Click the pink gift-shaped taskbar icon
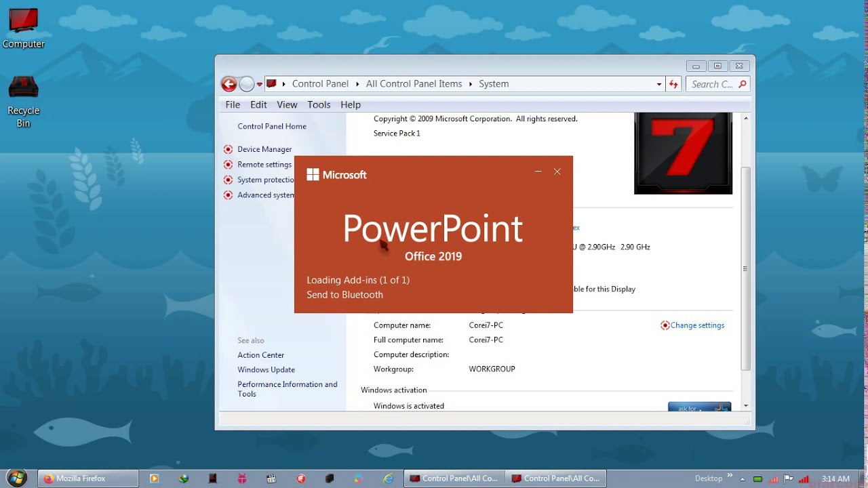Viewport: 868px width, 488px height. click(x=242, y=479)
